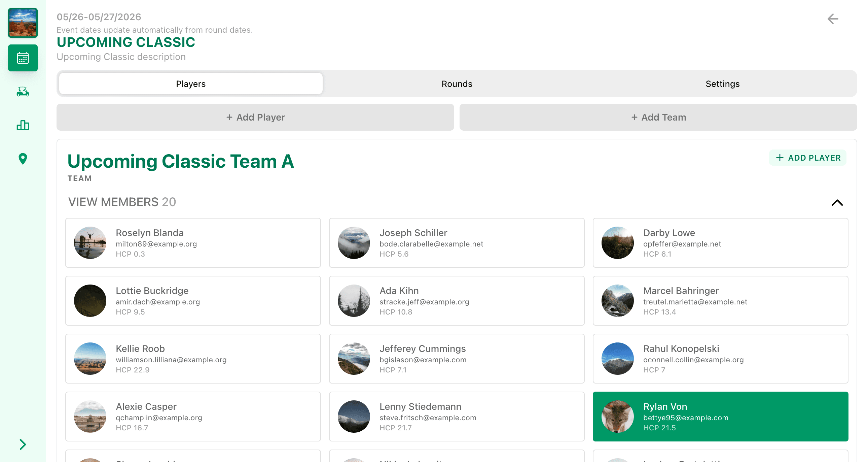Image resolution: width=868 pixels, height=462 pixels.
Task: Select the Roselyn Blanda member card
Action: pos(193,243)
